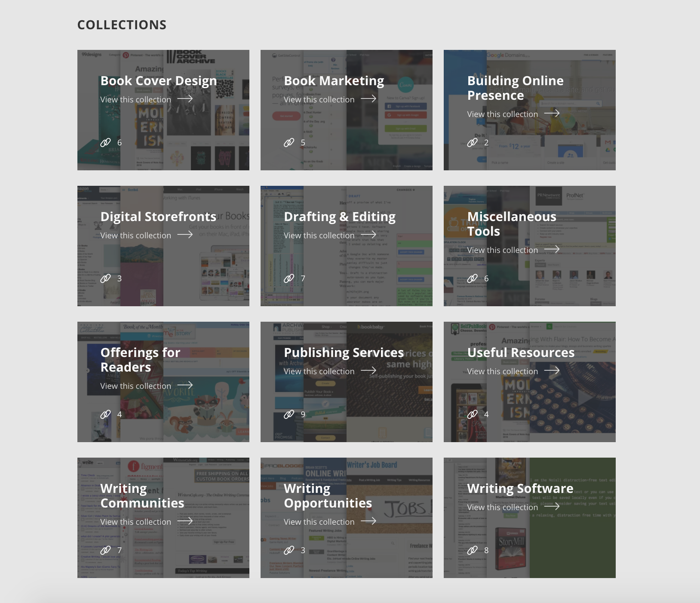This screenshot has width=700, height=603.
Task: Open the Book Cover Design collection title
Action: (159, 81)
